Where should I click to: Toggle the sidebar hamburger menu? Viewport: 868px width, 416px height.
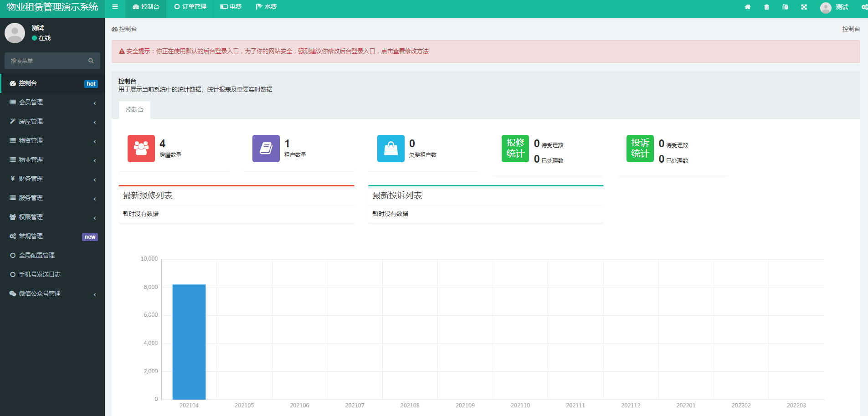(x=115, y=7)
